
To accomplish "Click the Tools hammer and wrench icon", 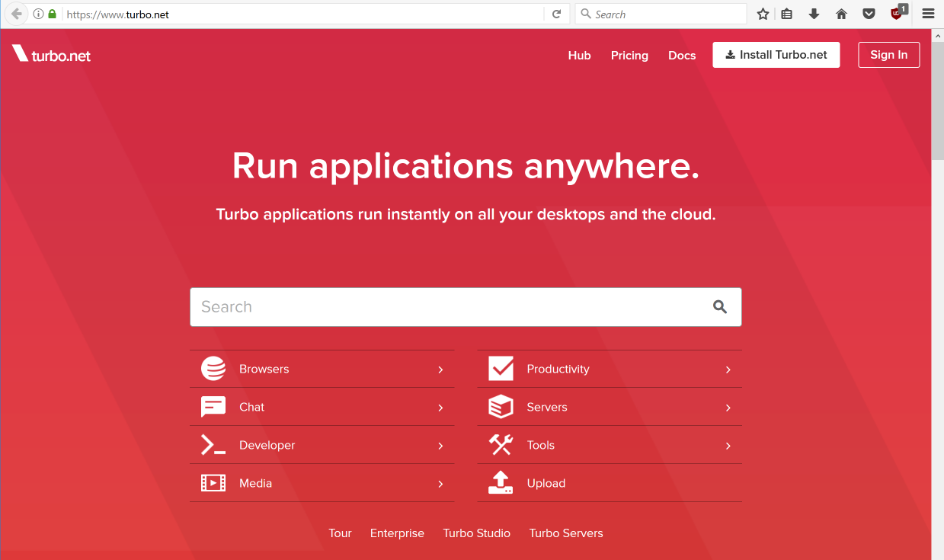I will [501, 445].
